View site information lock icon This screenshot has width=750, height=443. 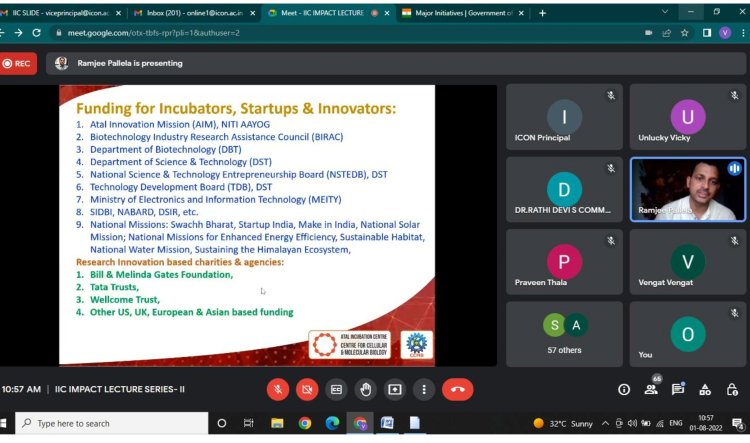tap(59, 33)
